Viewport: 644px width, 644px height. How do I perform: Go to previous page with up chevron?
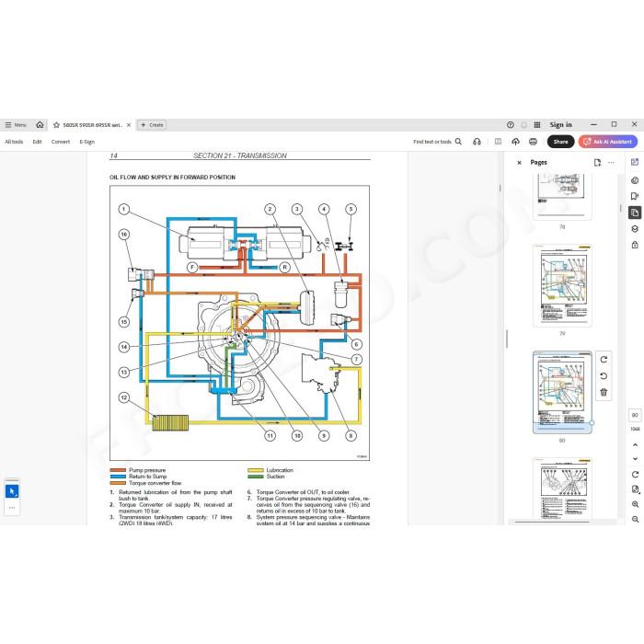click(635, 444)
